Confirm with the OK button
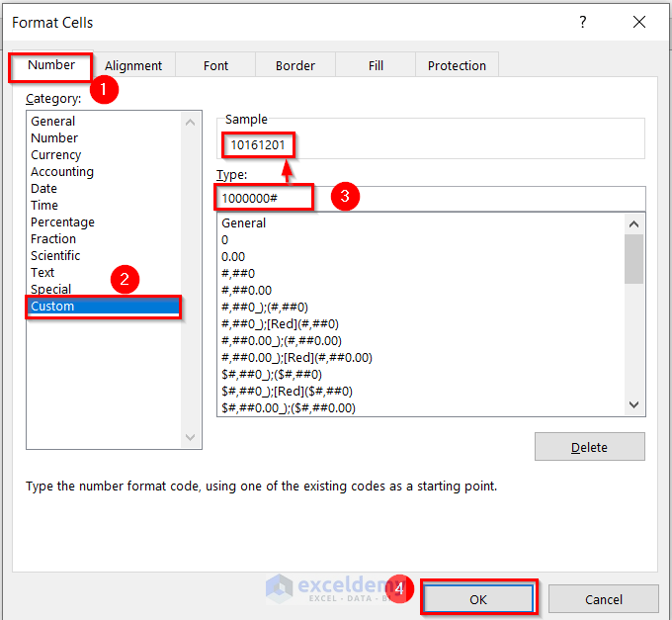Image resolution: width=672 pixels, height=620 pixels. point(478,599)
